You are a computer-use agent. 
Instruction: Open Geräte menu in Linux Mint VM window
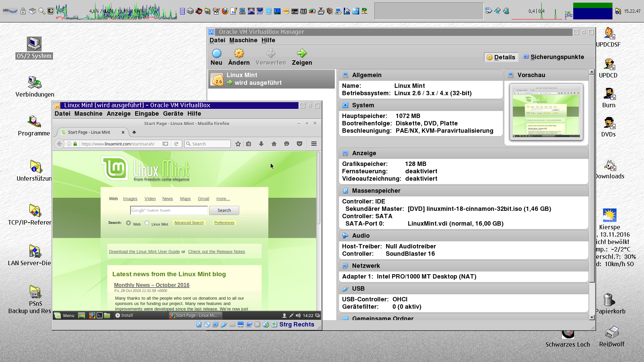(x=173, y=114)
